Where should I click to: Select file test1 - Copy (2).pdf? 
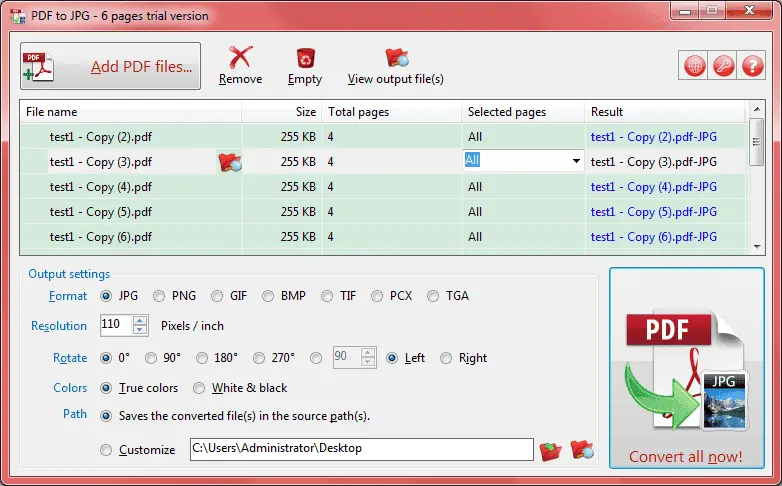click(101, 137)
